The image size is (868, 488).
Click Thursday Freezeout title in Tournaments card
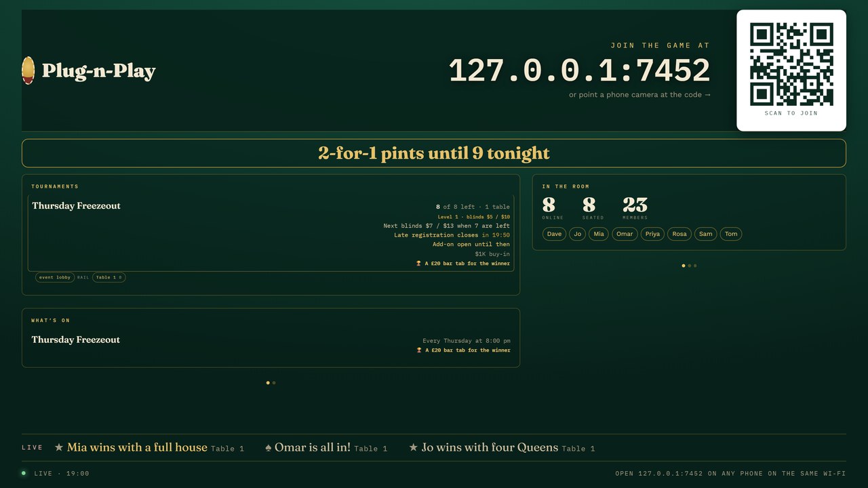[x=76, y=206]
